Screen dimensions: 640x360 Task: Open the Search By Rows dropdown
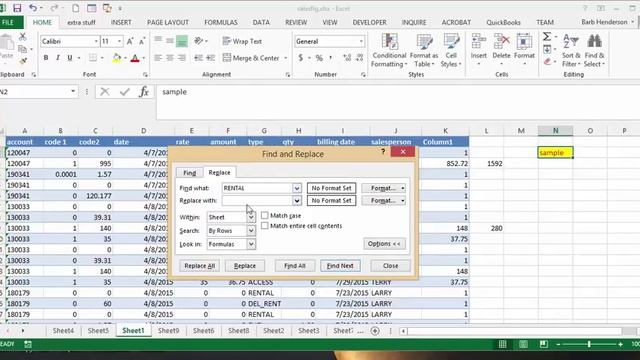[x=251, y=231]
